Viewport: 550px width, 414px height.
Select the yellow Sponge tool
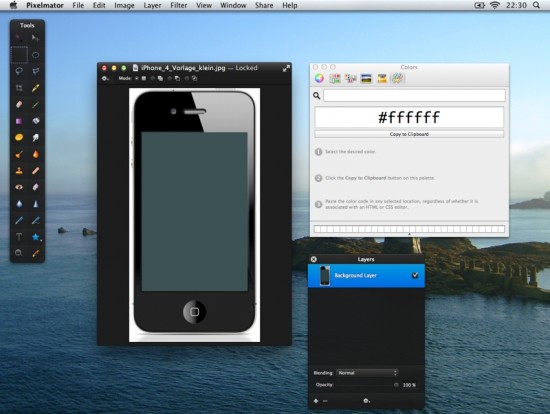[19, 138]
